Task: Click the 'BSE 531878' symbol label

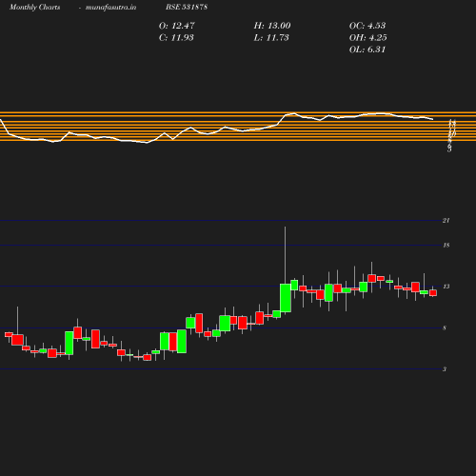Action: 187,7
